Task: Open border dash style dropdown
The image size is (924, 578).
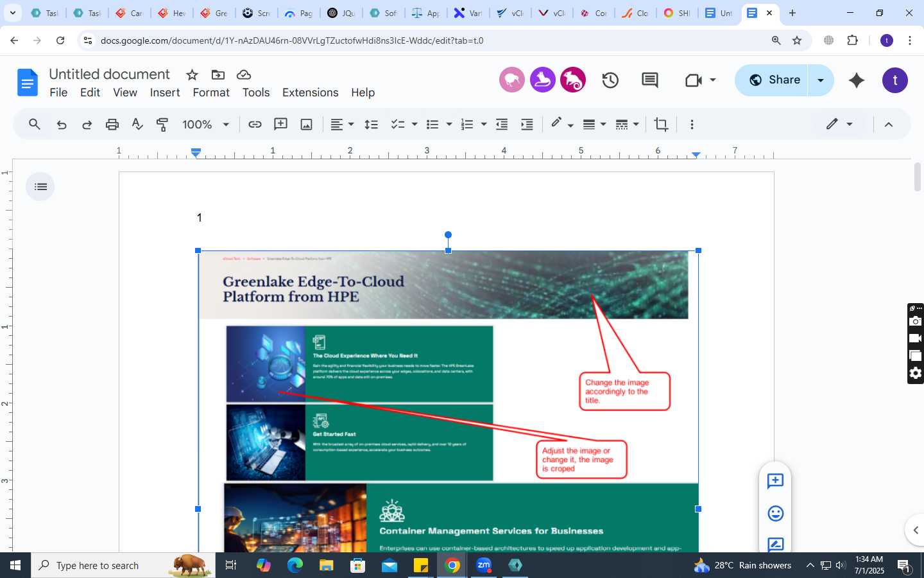Action: (x=627, y=125)
